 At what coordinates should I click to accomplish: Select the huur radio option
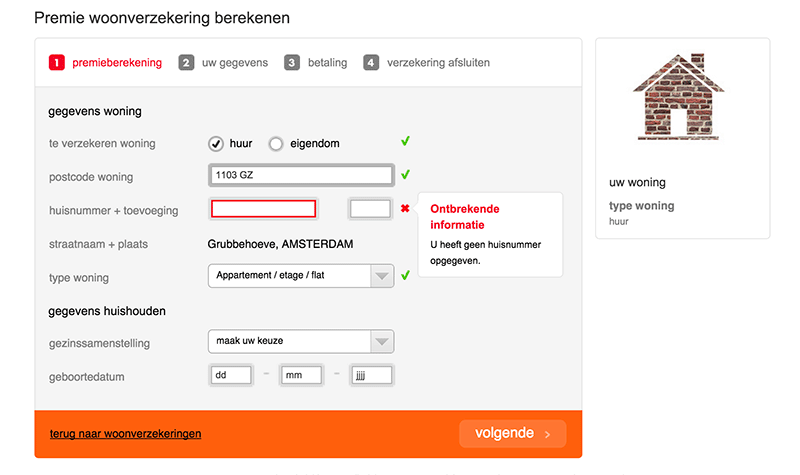(x=216, y=144)
